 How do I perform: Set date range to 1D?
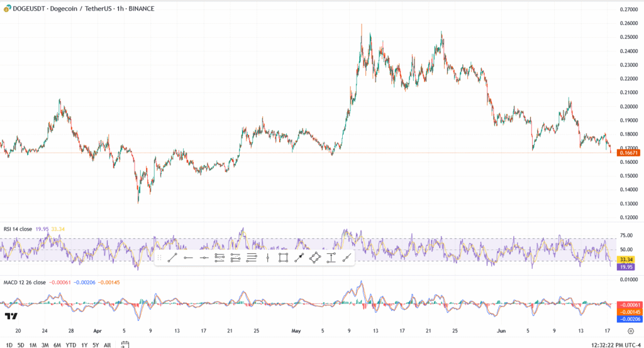tap(9, 345)
